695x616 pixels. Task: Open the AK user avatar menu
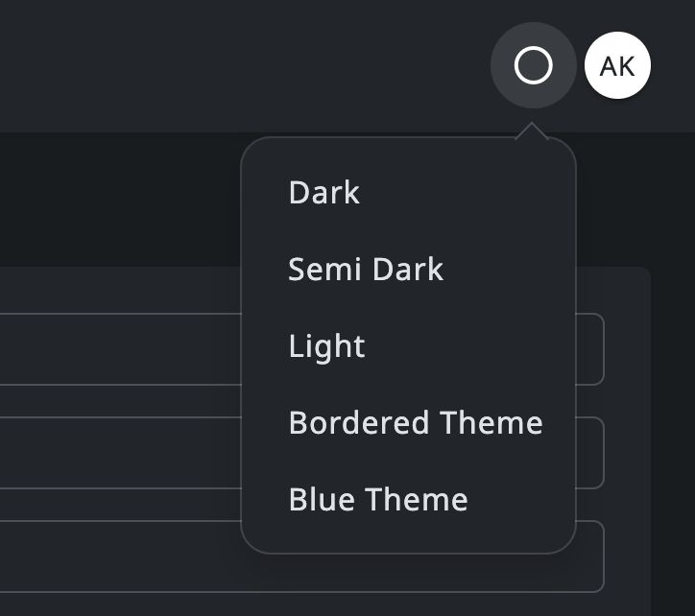(x=617, y=66)
